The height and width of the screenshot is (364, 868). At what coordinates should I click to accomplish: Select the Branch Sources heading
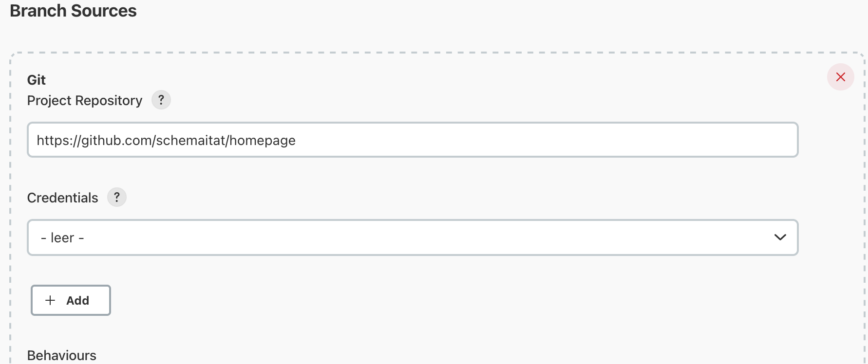click(73, 11)
